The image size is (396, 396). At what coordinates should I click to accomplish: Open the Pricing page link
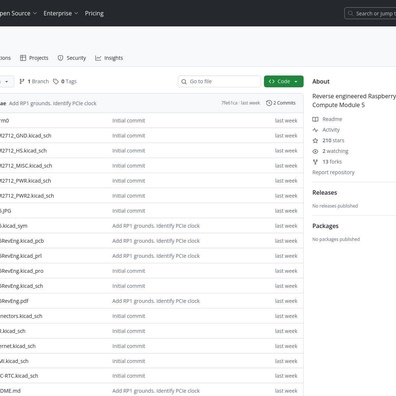94,13
